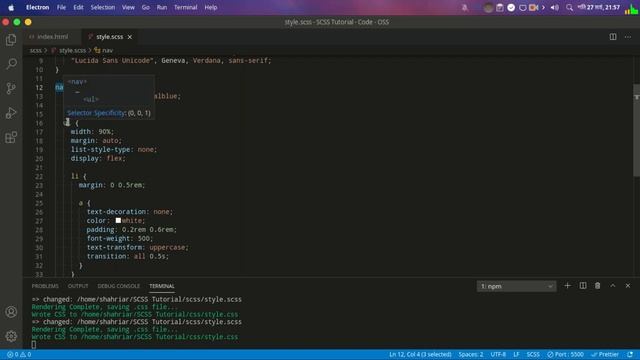This screenshot has height=360, width=640.
Task: Switch to the DEBUG CONSOLE tab
Action: click(x=118, y=286)
